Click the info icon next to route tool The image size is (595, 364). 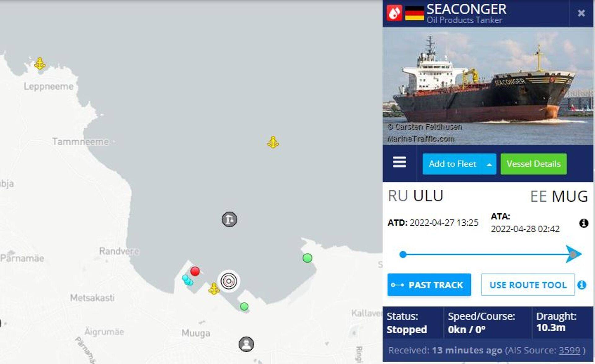tap(582, 285)
